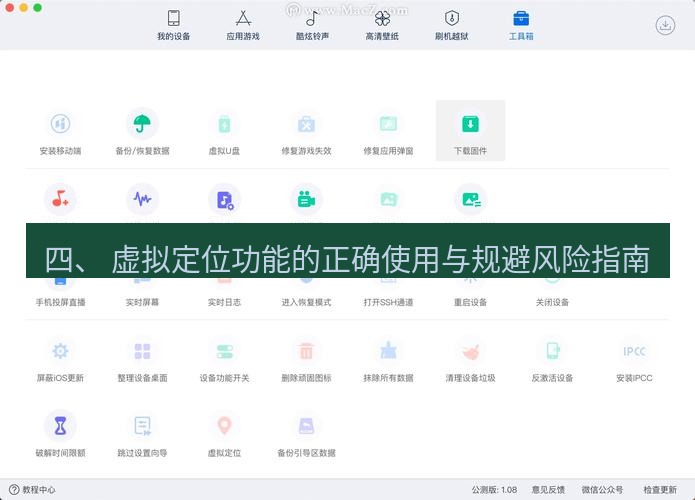Choose 关闭设备

[x=552, y=302]
